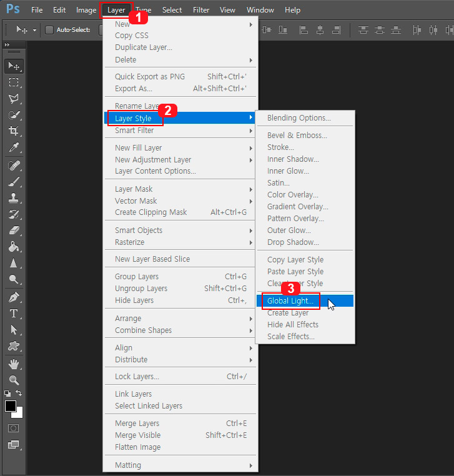
Task: Expand the New submenu
Action: [250, 24]
